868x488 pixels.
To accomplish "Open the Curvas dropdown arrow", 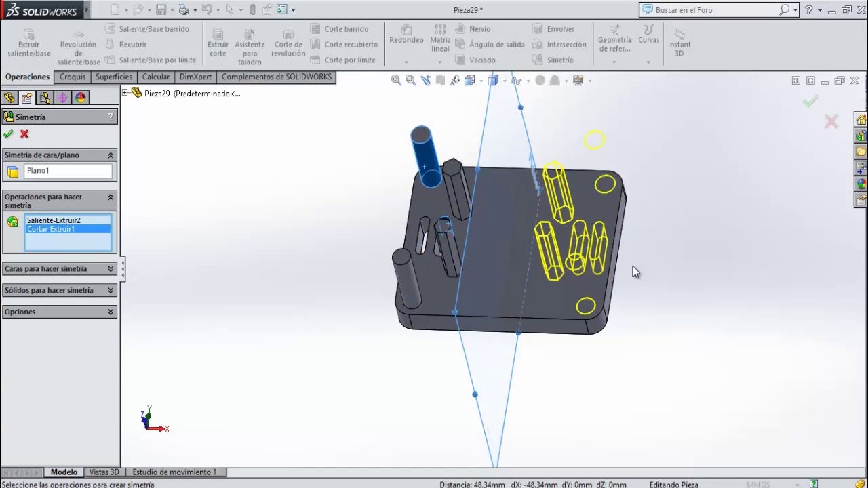I will 648,62.
